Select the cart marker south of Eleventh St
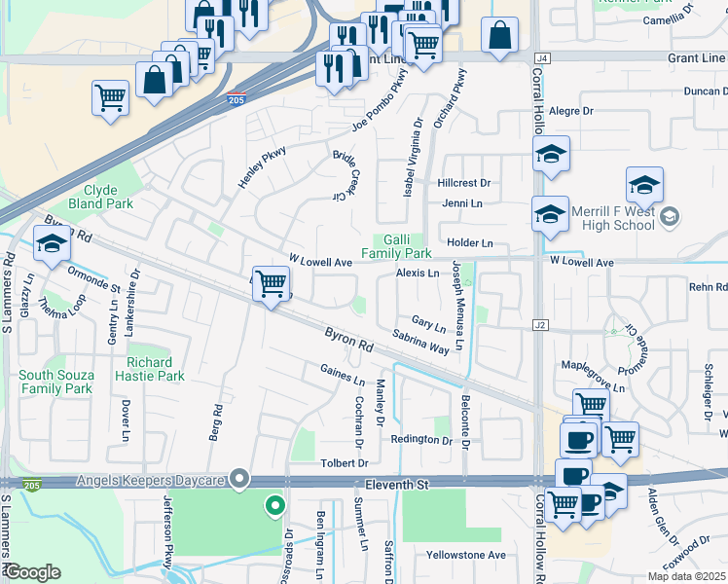The width and height of the screenshot is (728, 584). (563, 506)
